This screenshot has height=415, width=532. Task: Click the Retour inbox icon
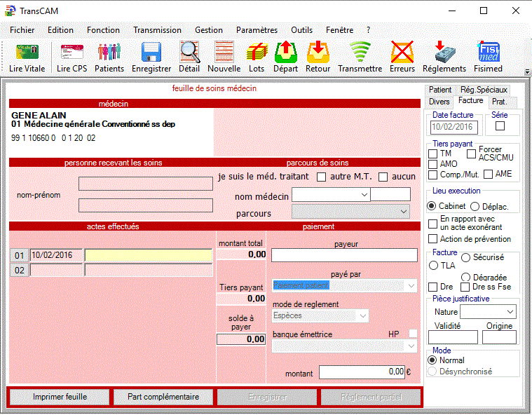pos(318,52)
